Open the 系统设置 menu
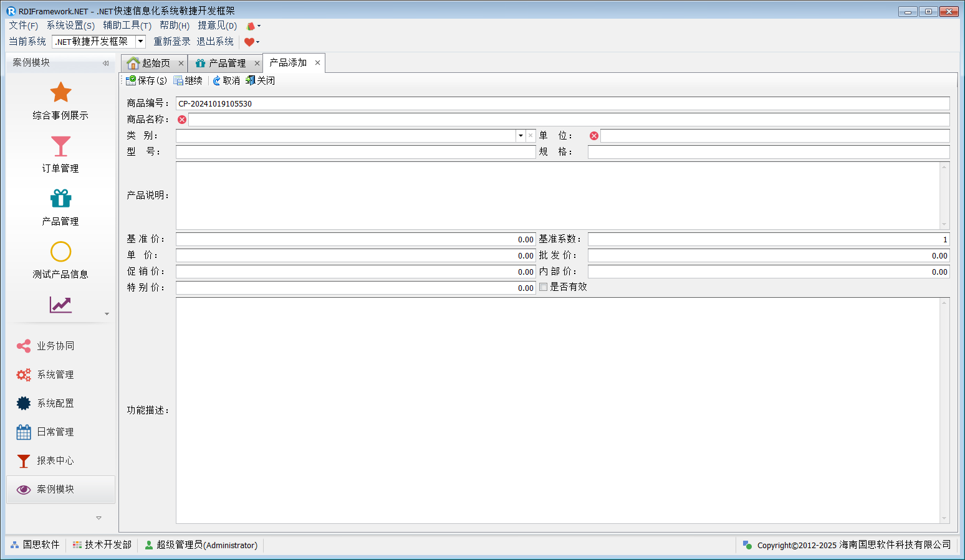The width and height of the screenshot is (965, 560). pos(70,26)
